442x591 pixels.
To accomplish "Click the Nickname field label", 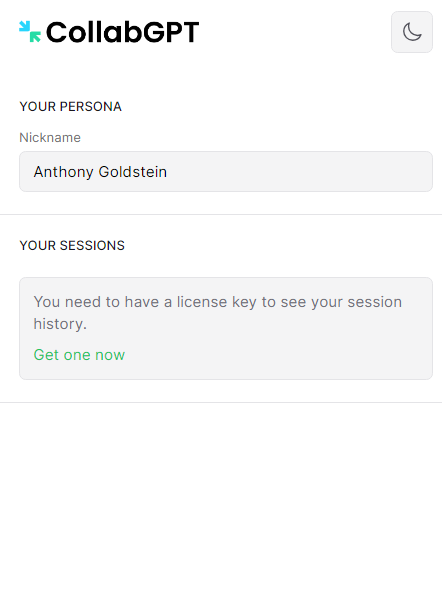I will click(x=50, y=138).
